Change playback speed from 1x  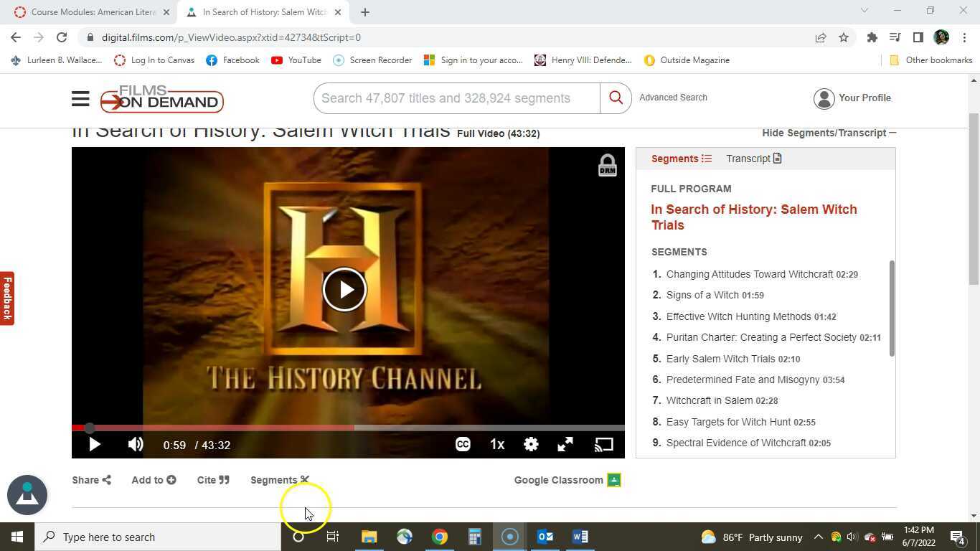497,445
